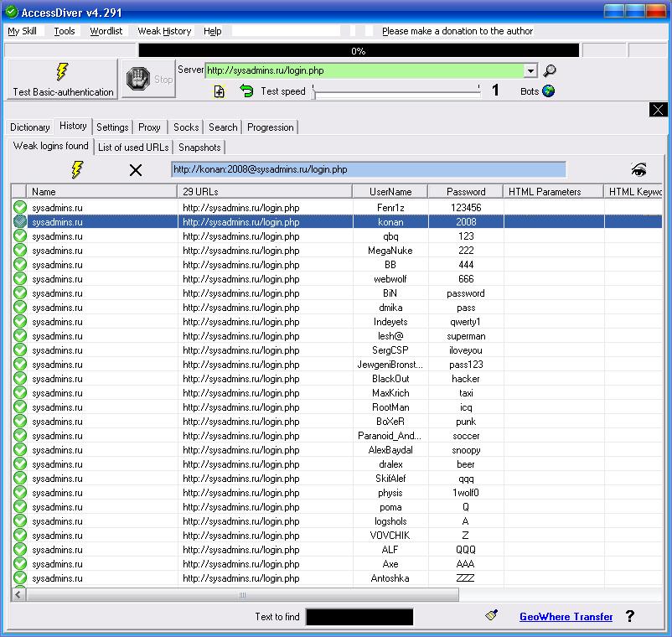Click the green check icon on Fenr1z row
This screenshot has height=637, width=672.
(20, 208)
